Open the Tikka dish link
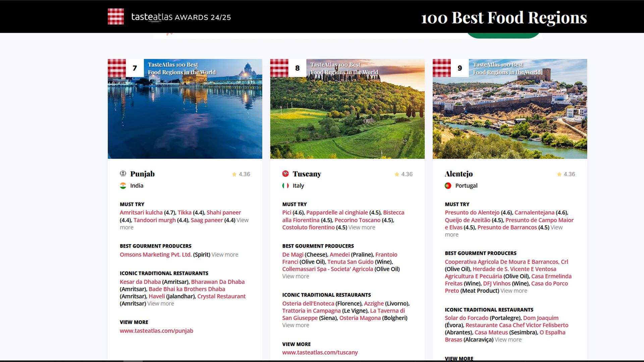The height and width of the screenshot is (362, 644). coord(184,213)
